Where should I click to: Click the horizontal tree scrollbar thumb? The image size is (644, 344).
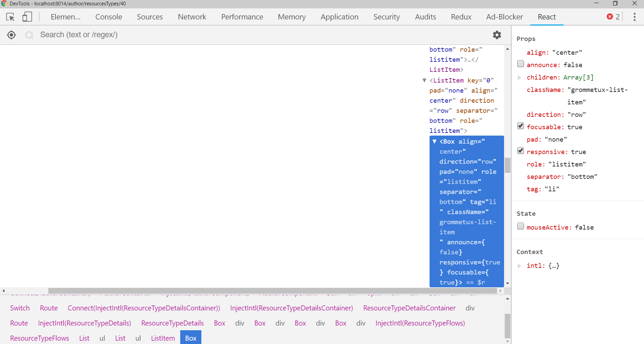coord(273,291)
